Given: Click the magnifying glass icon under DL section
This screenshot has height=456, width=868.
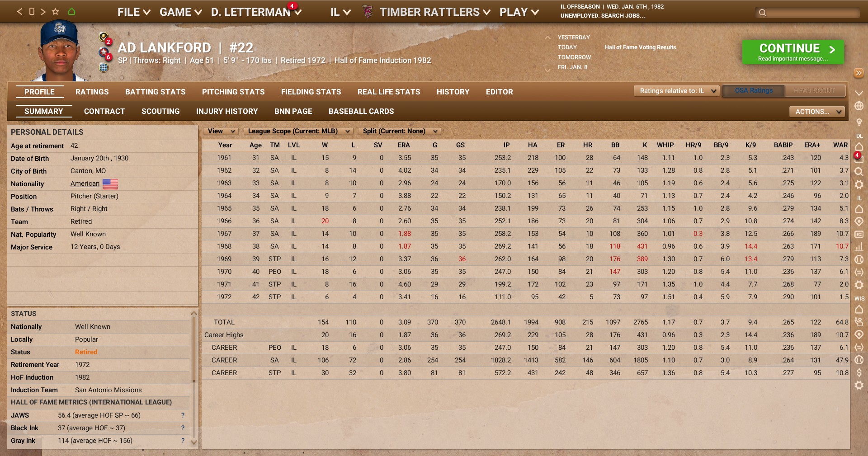Looking at the screenshot, I should click(x=858, y=172).
